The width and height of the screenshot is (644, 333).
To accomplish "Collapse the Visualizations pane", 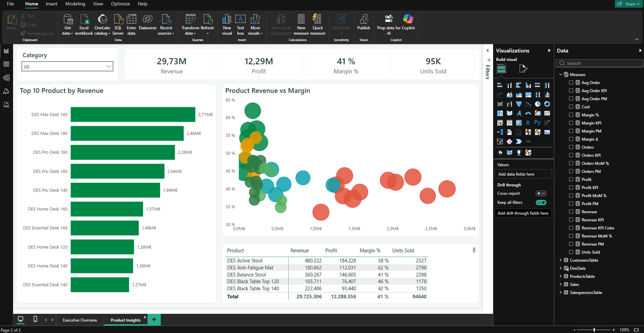I will (x=549, y=51).
